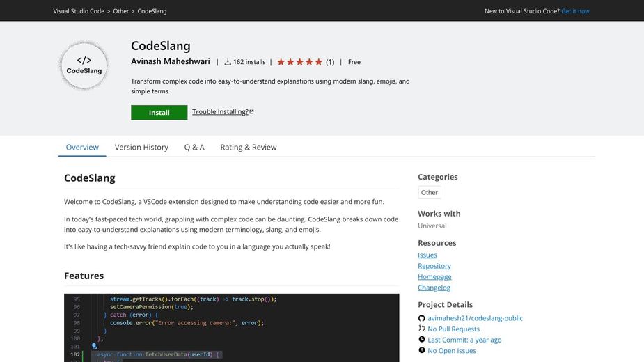Click the lightbulb icon in the code screenshot
The height and width of the screenshot is (362, 644).
95,345
